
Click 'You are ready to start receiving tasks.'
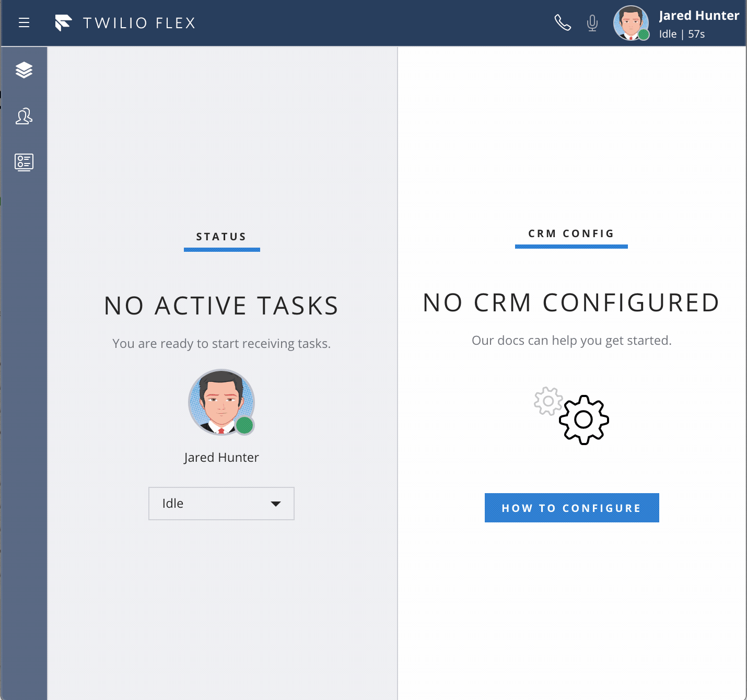pos(221,344)
